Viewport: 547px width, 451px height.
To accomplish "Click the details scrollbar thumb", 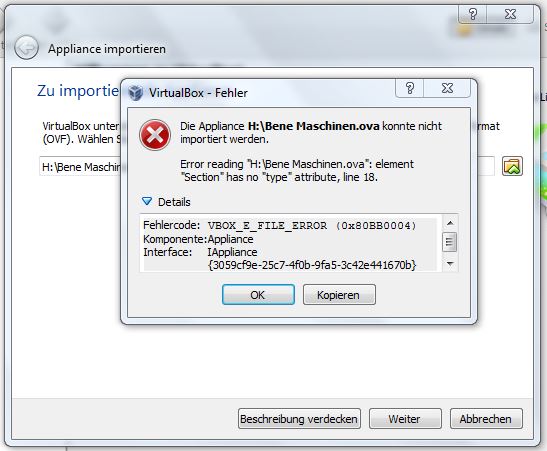I will (x=449, y=241).
